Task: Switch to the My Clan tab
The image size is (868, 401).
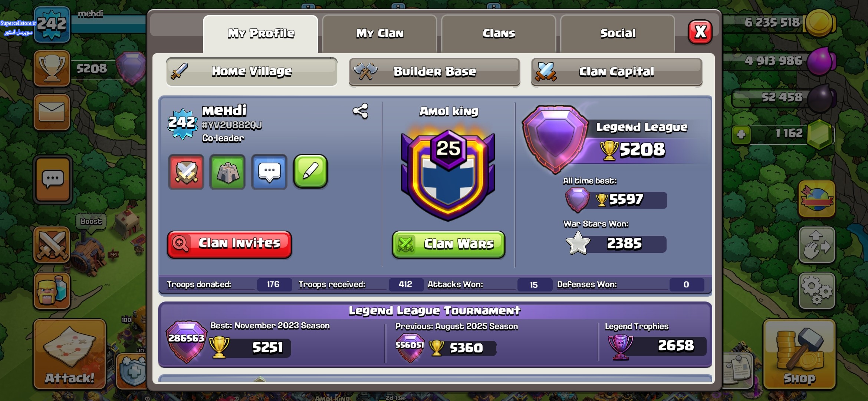Action: coord(379,33)
